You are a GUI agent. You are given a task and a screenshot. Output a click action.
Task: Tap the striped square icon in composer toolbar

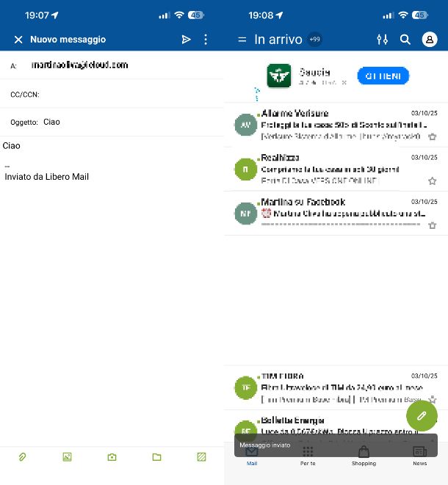[201, 457]
